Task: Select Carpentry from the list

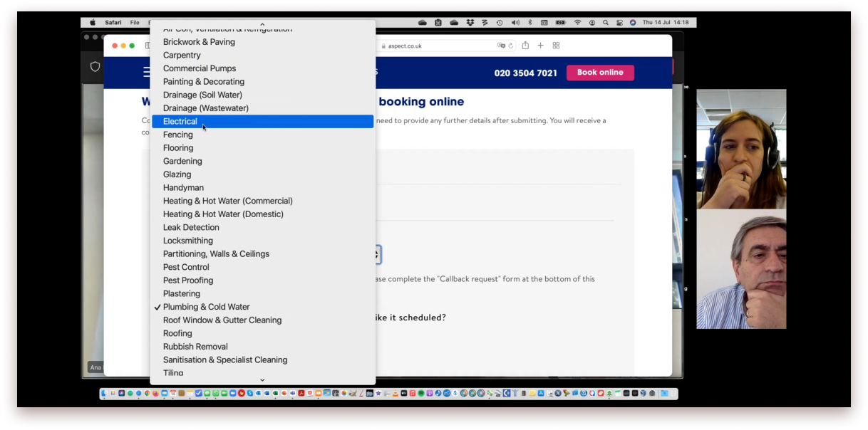Action: [x=263, y=56]
